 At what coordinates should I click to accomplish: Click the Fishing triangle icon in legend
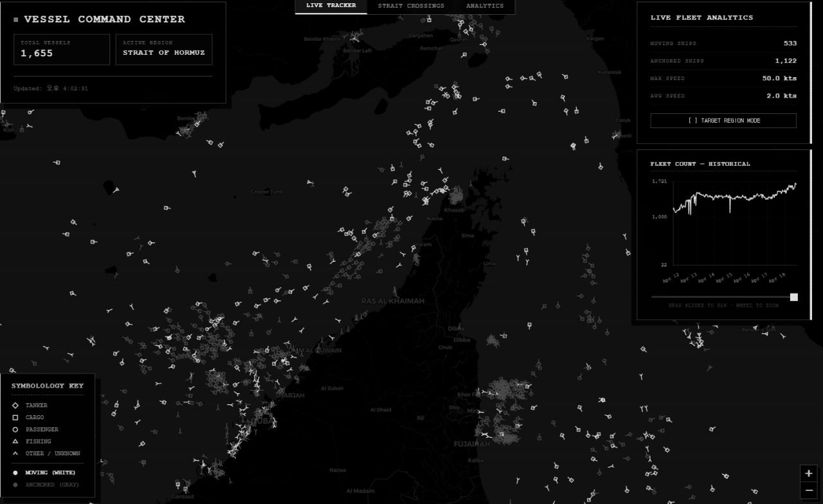[15, 442]
